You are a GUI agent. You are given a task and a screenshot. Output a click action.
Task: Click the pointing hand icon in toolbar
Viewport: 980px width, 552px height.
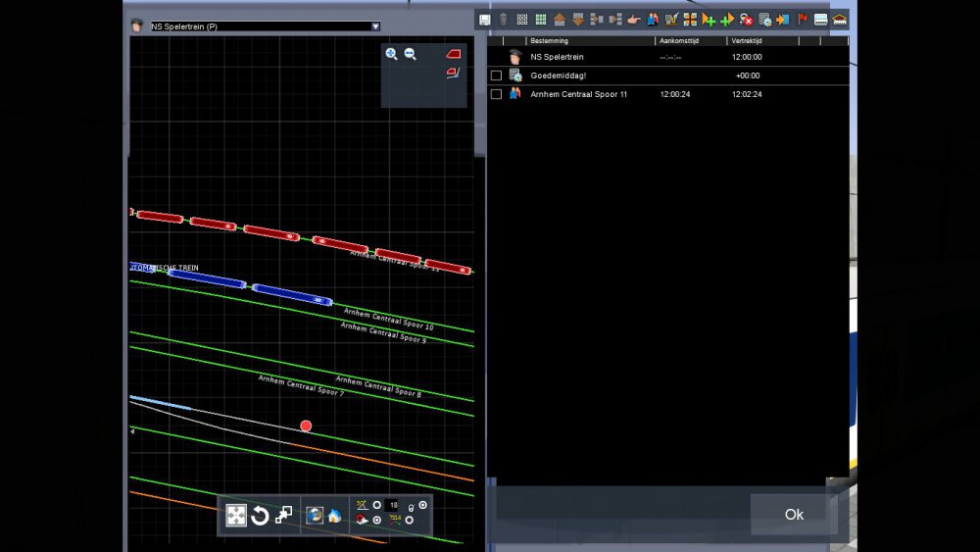(634, 19)
